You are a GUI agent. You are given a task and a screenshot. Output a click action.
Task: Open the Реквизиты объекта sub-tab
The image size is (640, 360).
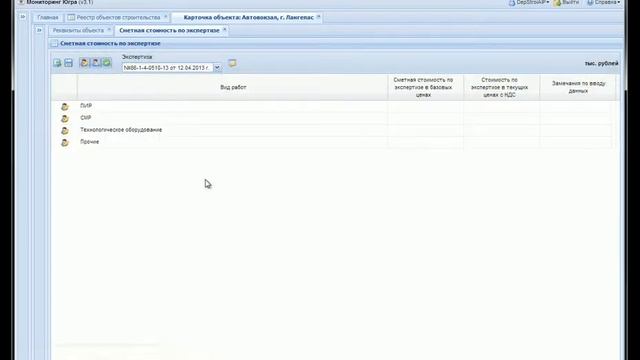pyautogui.click(x=78, y=31)
